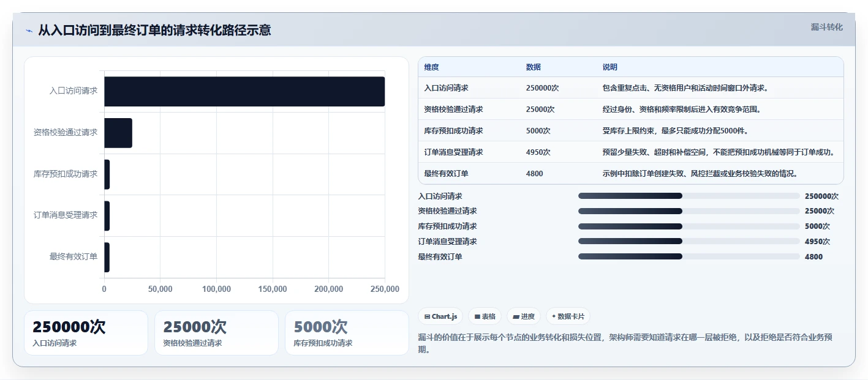
Task: Click the 250000次 cell in the table
Action: (x=542, y=88)
